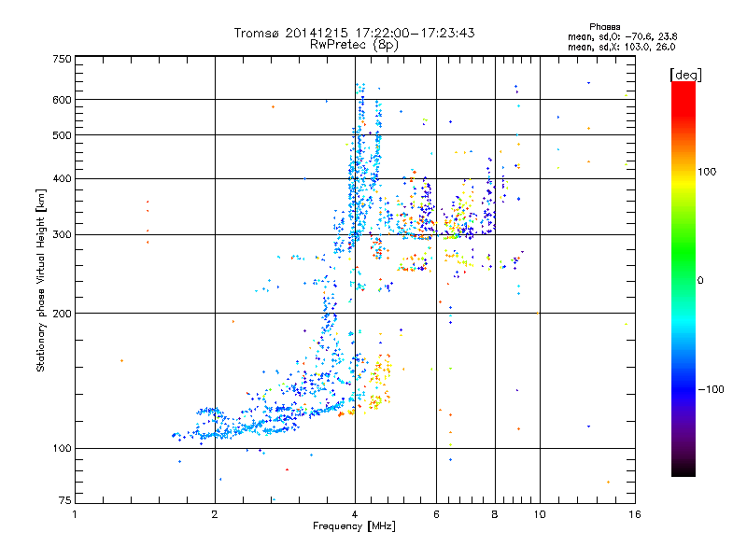Click the '100' colorbar tick label

(707, 172)
